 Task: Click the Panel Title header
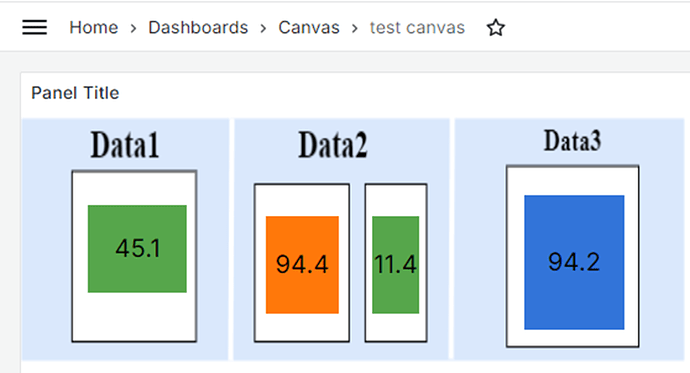[x=75, y=93]
